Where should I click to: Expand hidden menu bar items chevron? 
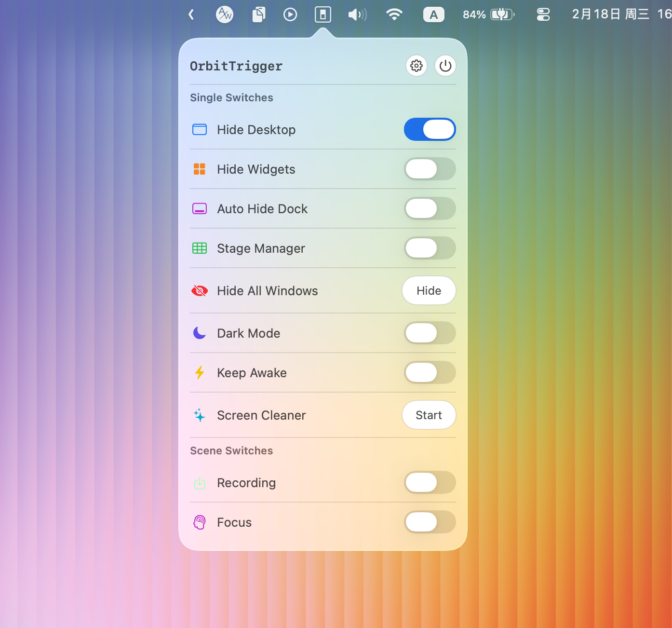point(191,14)
